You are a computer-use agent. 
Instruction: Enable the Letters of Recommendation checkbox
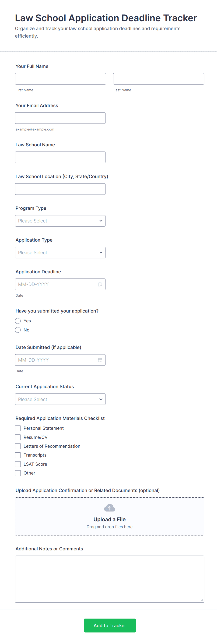coord(18,446)
